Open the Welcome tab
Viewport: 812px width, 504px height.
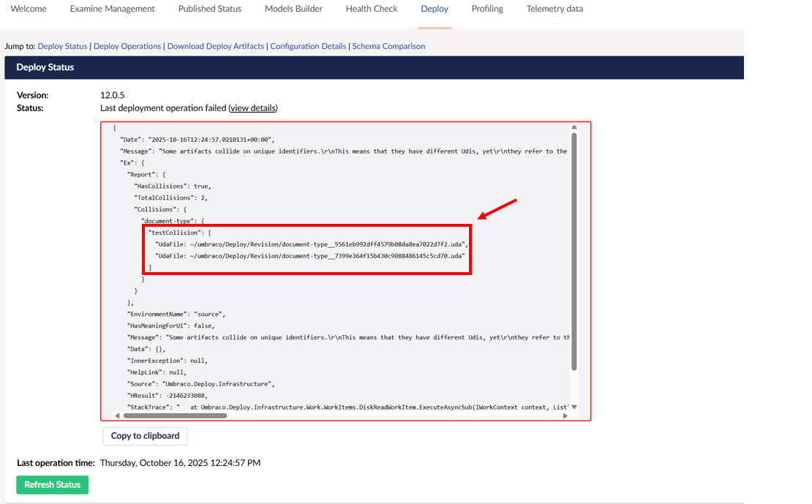29,9
